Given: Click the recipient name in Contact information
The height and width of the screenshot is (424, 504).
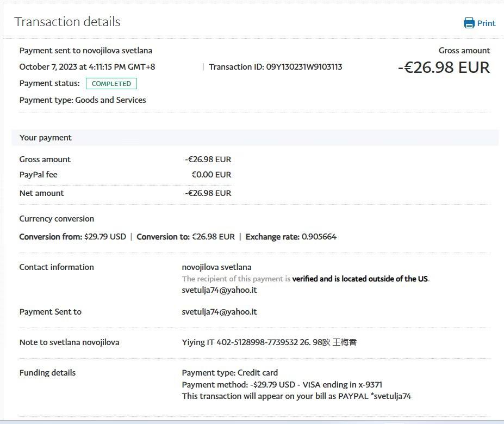Looking at the screenshot, I should pyautogui.click(x=216, y=267).
